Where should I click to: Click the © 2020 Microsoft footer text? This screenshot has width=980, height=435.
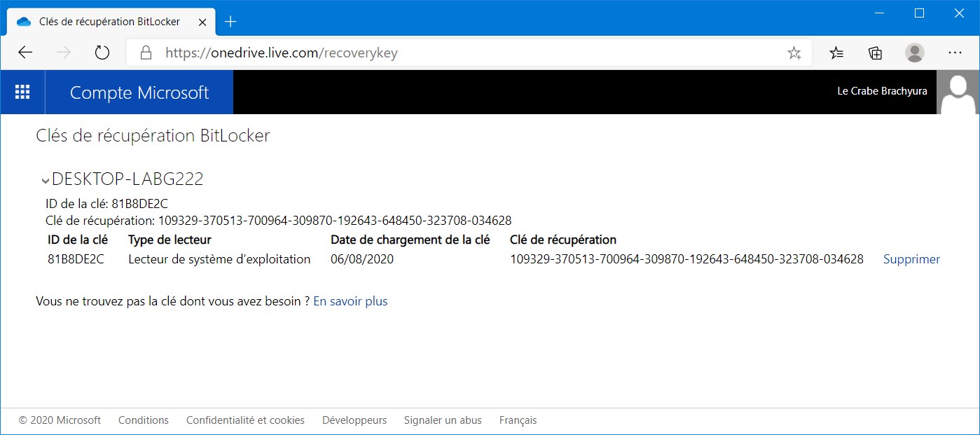click(x=60, y=420)
